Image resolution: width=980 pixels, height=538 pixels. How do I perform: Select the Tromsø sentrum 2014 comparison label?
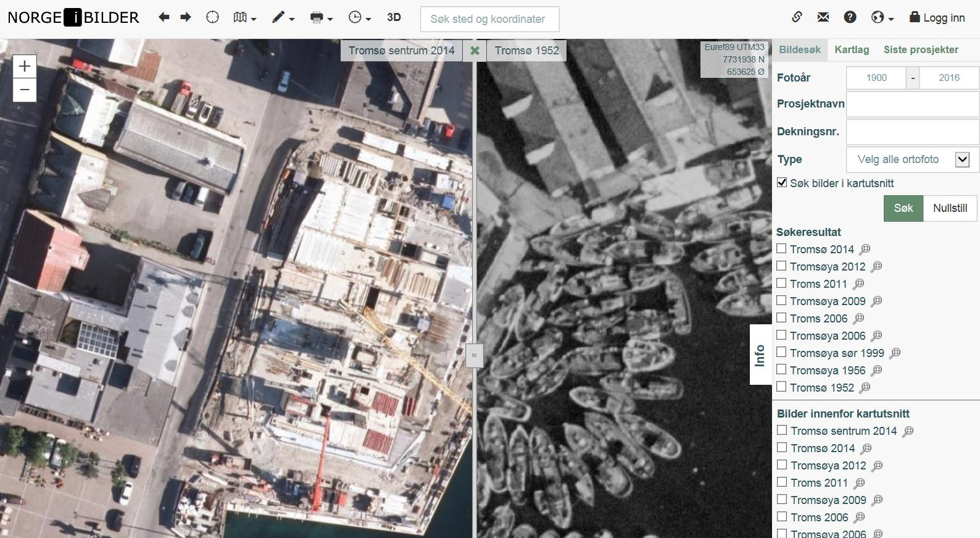point(401,51)
